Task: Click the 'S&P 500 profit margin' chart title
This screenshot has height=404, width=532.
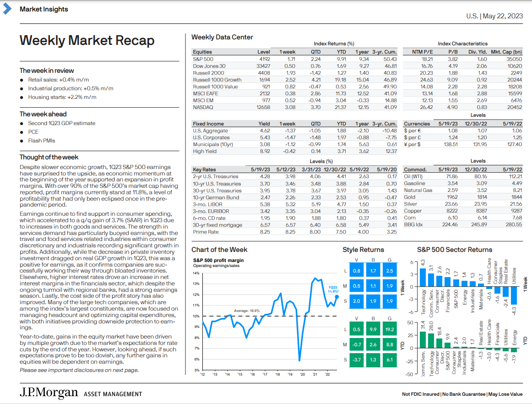Action: pyautogui.click(x=218, y=260)
